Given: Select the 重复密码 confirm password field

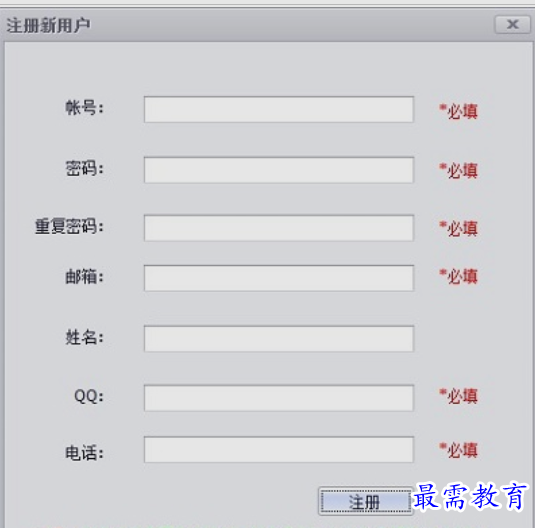Looking at the screenshot, I should coord(279,228).
